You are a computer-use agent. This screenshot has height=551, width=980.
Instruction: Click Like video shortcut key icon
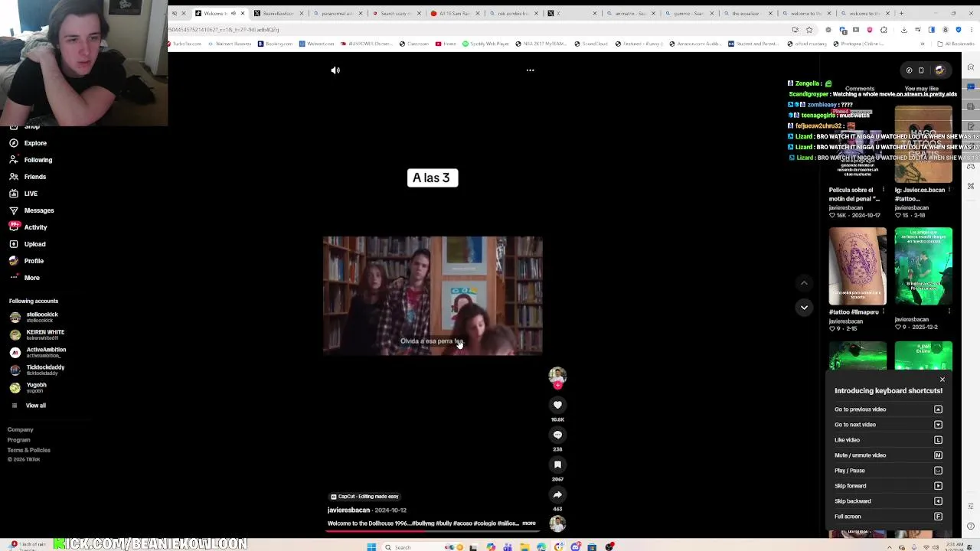point(938,440)
